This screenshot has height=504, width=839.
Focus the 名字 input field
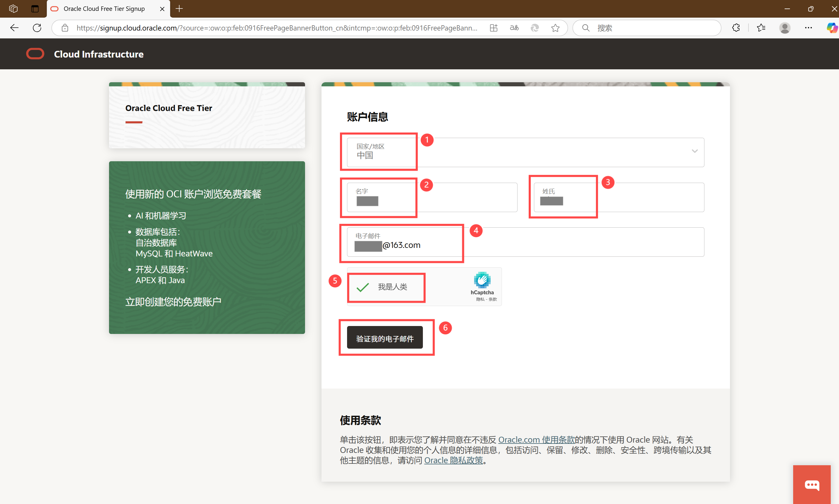(x=432, y=197)
